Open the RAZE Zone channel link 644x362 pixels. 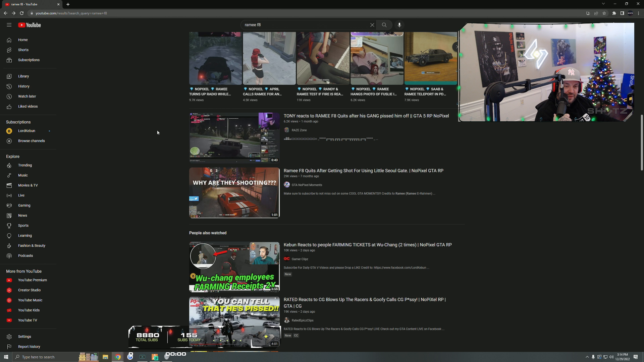click(x=299, y=130)
